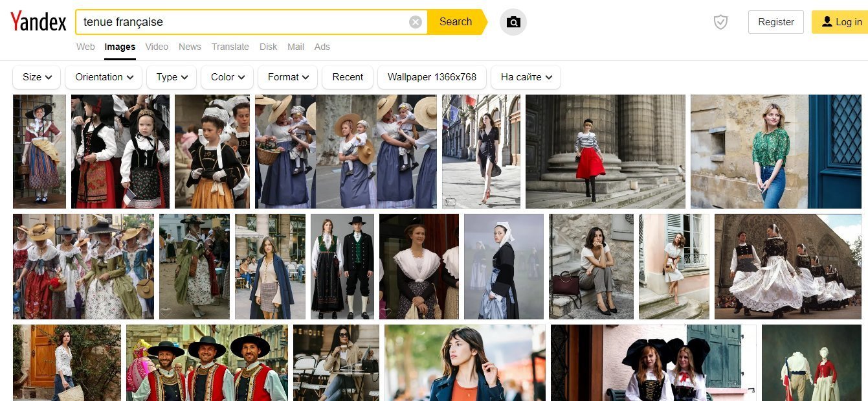This screenshot has width=868, height=401.
Task: Clear the search query with the X icon
Action: [x=416, y=22]
